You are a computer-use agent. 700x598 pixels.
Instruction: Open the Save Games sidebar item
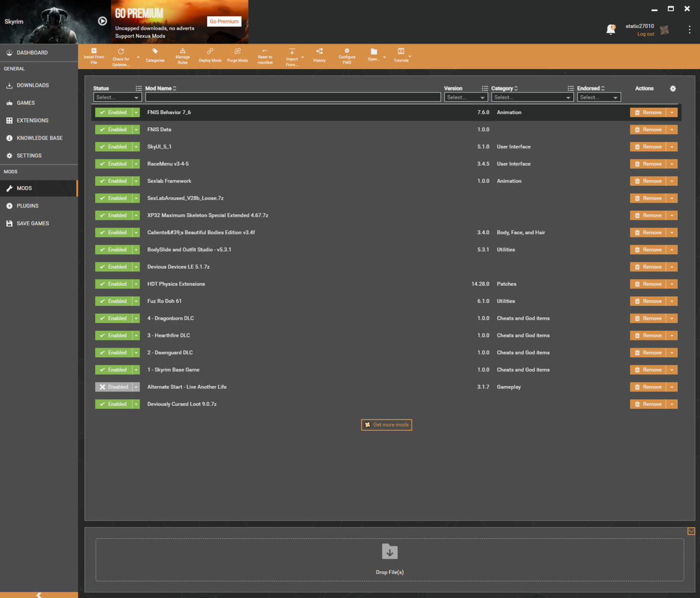(x=39, y=224)
